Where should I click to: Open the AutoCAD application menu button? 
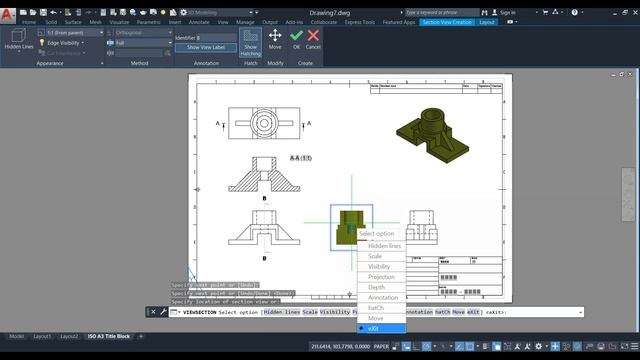point(7,15)
